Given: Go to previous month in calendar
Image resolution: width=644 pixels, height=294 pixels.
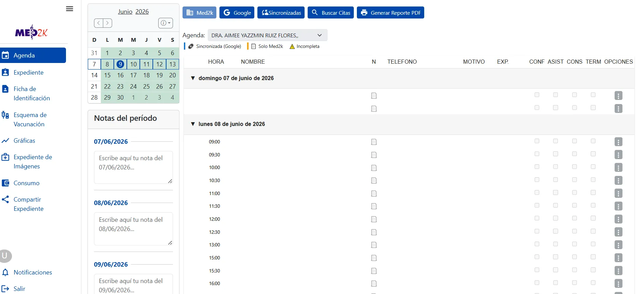Looking at the screenshot, I should click(x=98, y=23).
